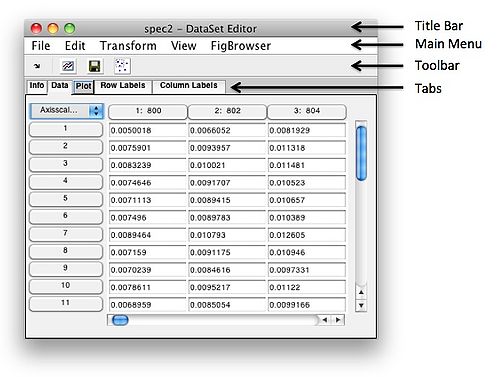Image resolution: width=500 pixels, height=377 pixels.
Task: Click cell with value 0.0083239
Action: coord(147,165)
